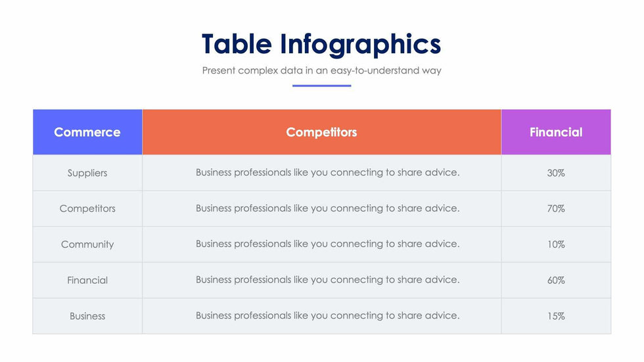
Task: Click the Competitors row label cell
Action: pos(87,208)
